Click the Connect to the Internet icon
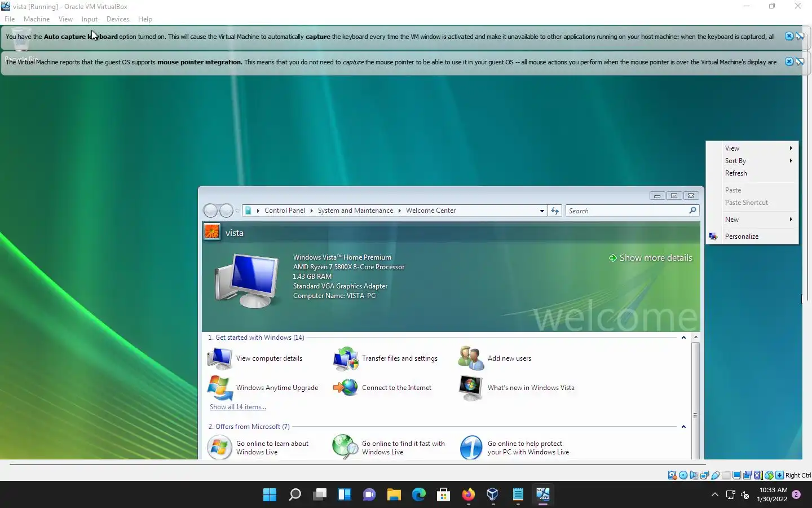 (346, 388)
